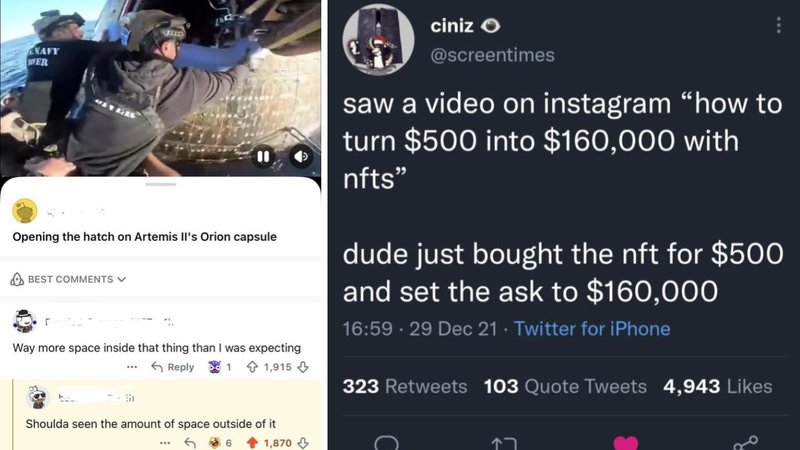800x450 pixels.
Task: Open the Twitter for iPhone link
Action: 591,329
